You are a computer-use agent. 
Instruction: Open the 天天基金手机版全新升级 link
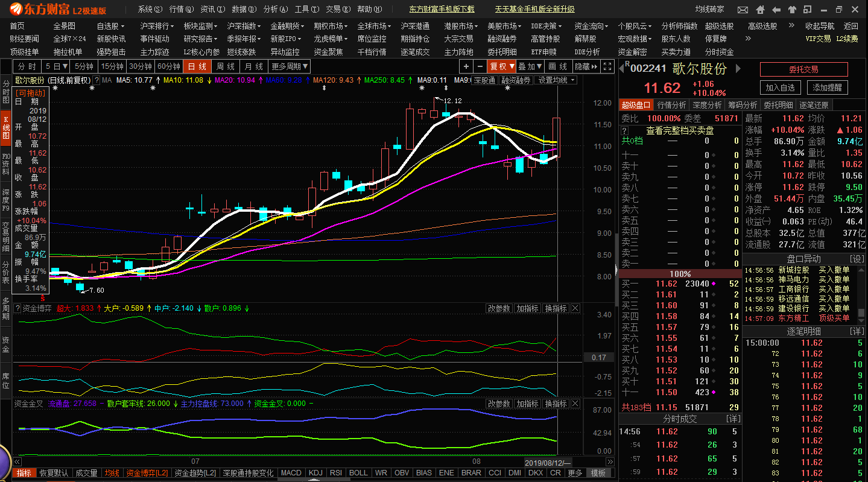(x=534, y=10)
